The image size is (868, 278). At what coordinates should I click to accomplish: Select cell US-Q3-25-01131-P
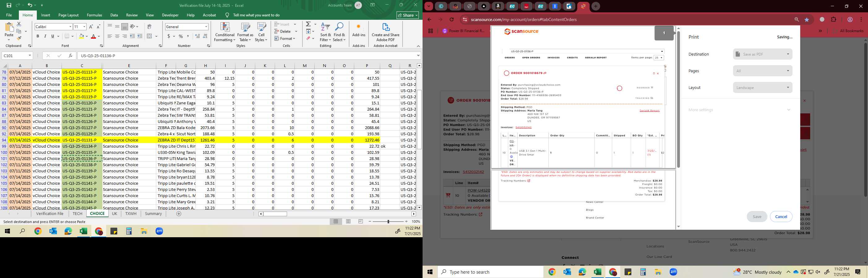click(x=82, y=140)
